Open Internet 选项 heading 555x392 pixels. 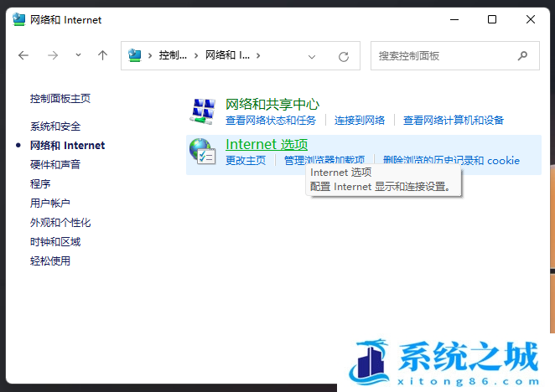267,144
